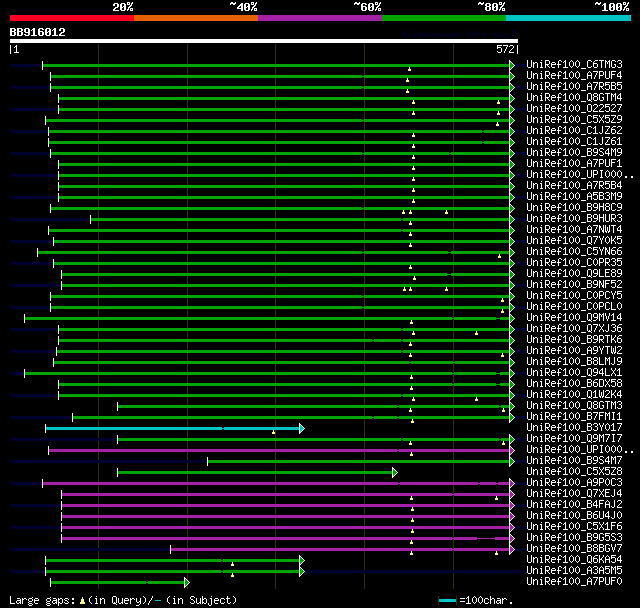Select the UniRef100_A9P0C3 label
Screen dimensions: 640x608
click(574, 483)
